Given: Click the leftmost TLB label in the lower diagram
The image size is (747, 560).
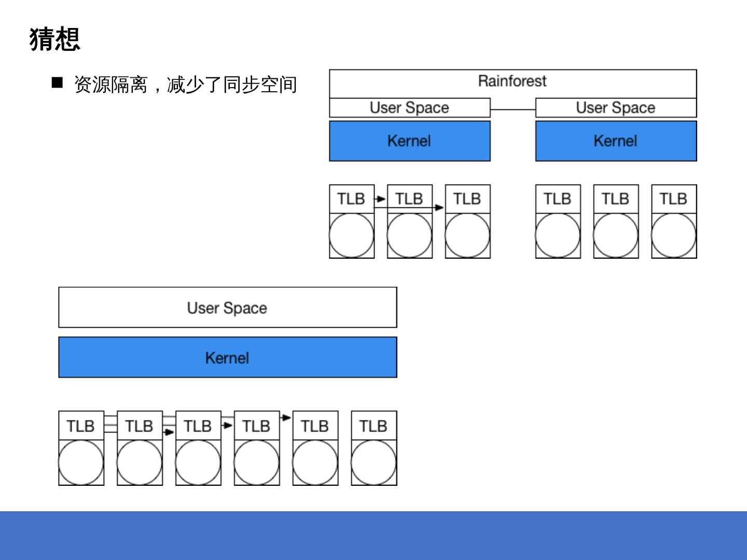Looking at the screenshot, I should tap(80, 426).
